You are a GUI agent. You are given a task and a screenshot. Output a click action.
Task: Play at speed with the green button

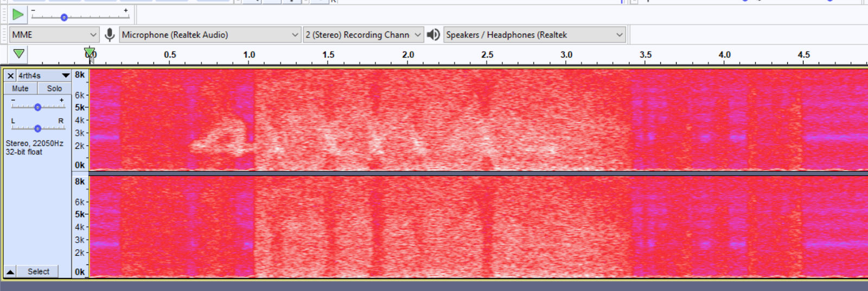[18, 15]
